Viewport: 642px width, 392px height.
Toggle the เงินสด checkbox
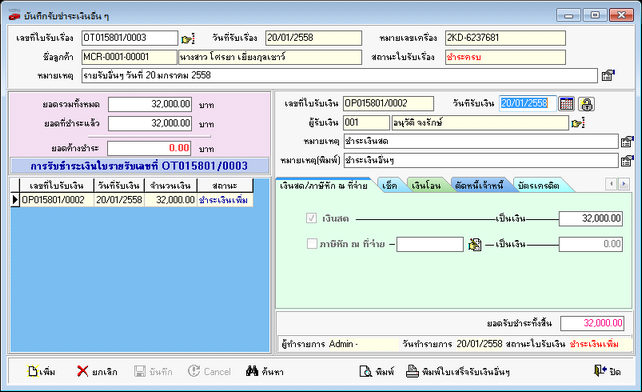[311, 218]
